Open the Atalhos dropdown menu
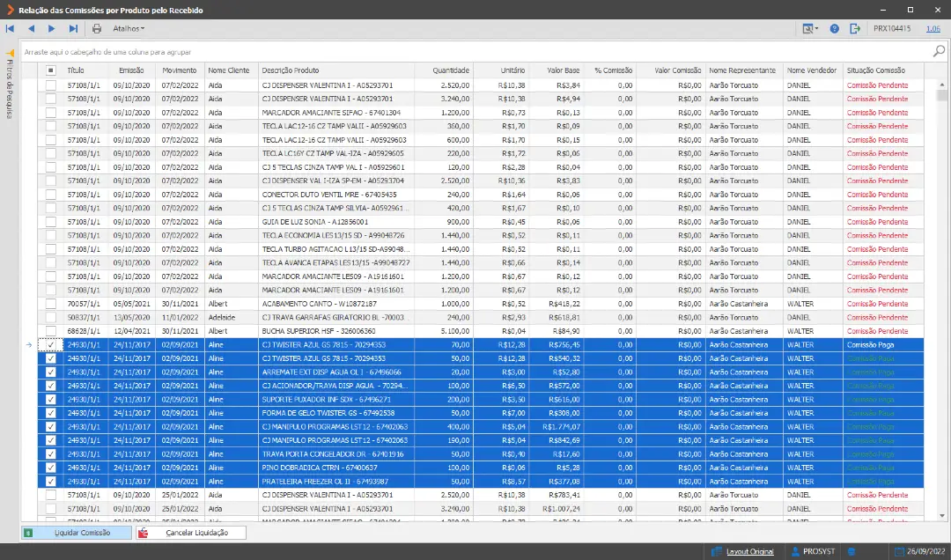951x560 pixels. 129,28
